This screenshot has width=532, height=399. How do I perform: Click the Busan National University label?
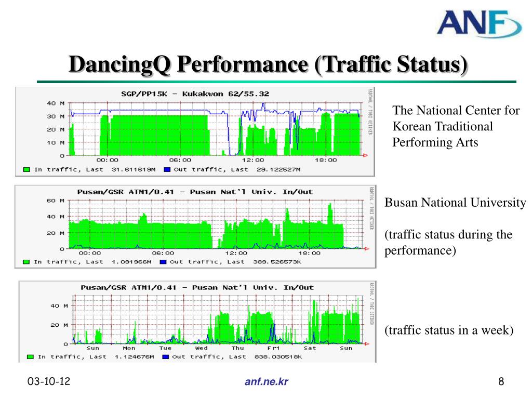[455, 202]
